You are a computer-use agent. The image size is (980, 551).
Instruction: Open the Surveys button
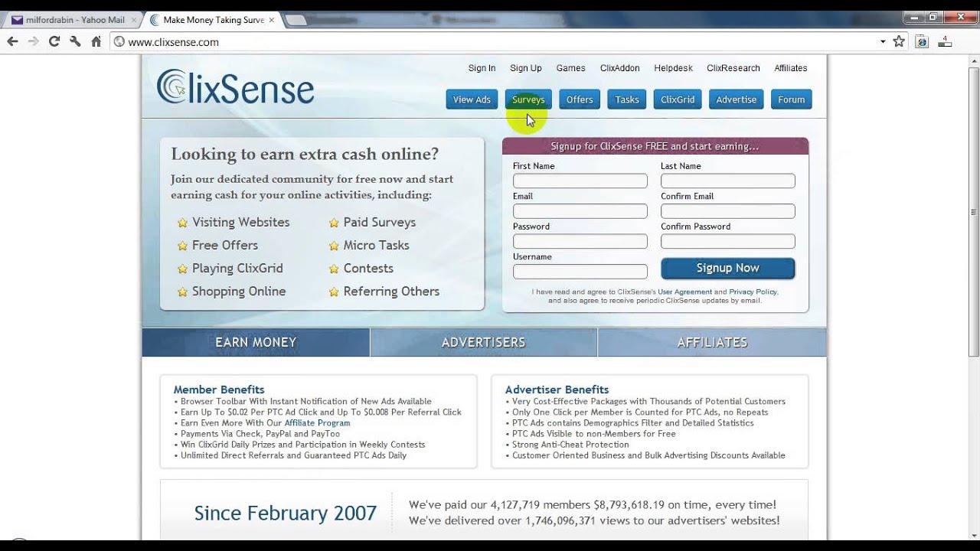point(528,99)
